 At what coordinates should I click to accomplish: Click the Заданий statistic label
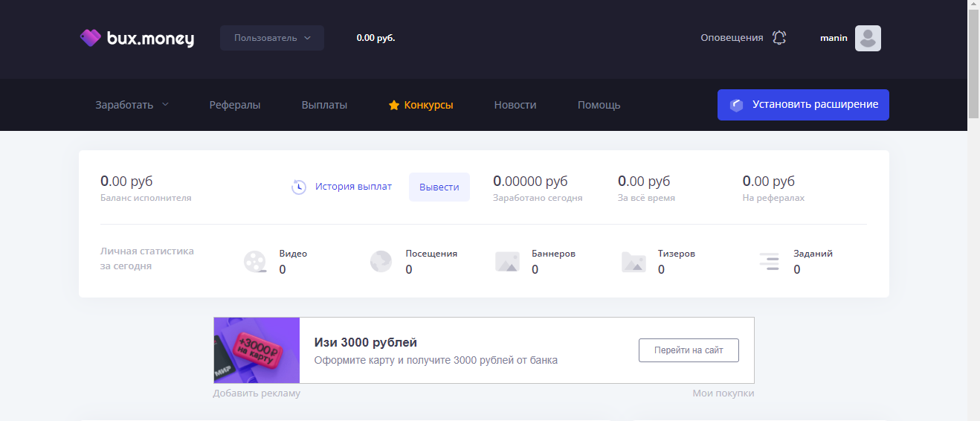[x=813, y=254]
